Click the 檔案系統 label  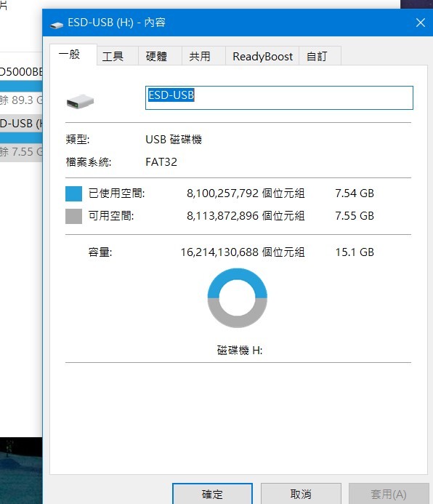89,161
